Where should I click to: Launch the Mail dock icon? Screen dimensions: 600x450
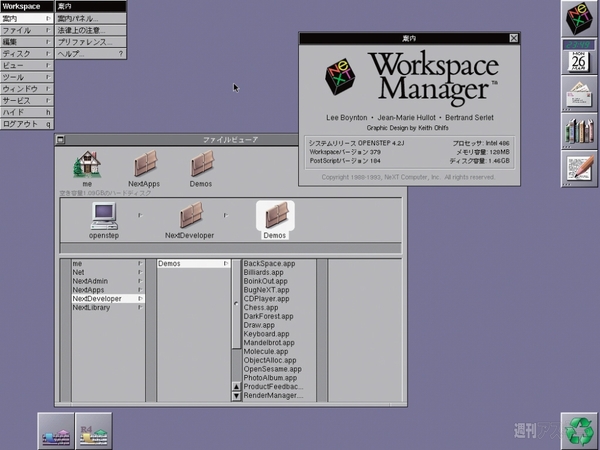click(580, 94)
